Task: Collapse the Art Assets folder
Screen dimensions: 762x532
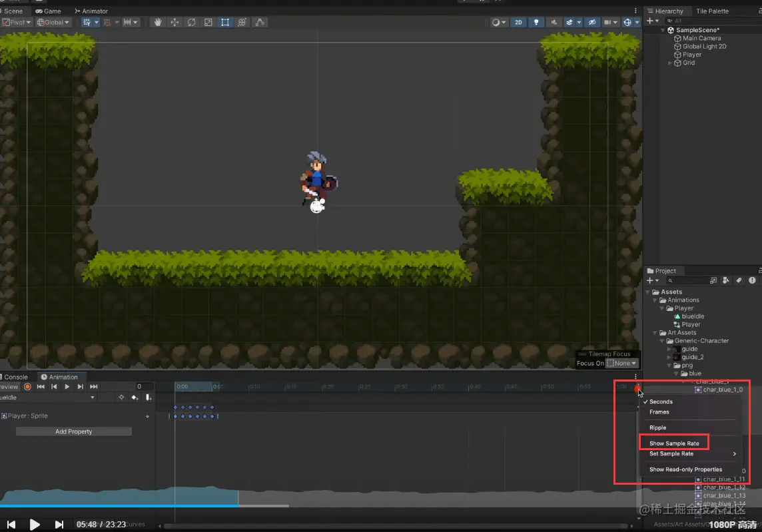Action: pos(655,333)
